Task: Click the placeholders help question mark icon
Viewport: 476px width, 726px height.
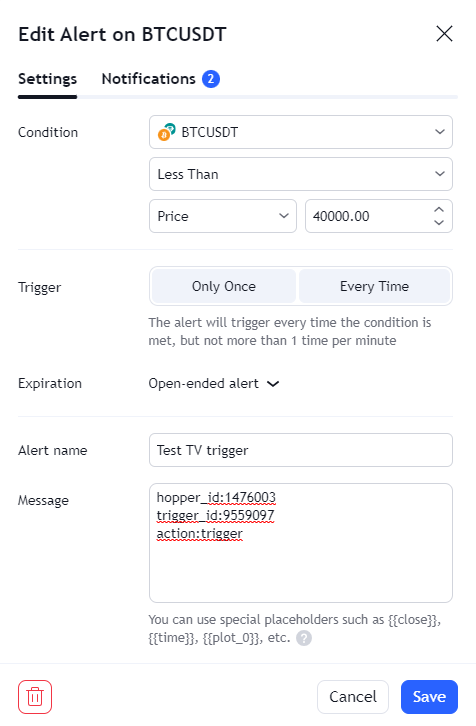Action: tap(304, 638)
